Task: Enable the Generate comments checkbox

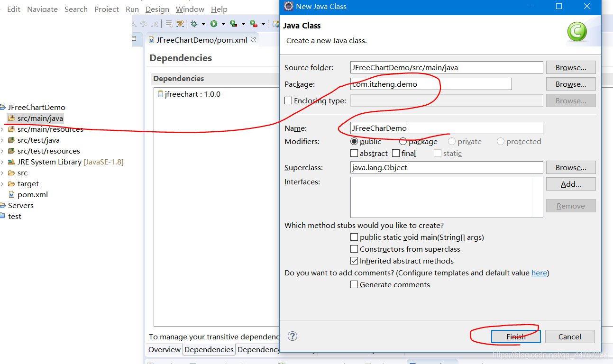Action: click(x=354, y=284)
